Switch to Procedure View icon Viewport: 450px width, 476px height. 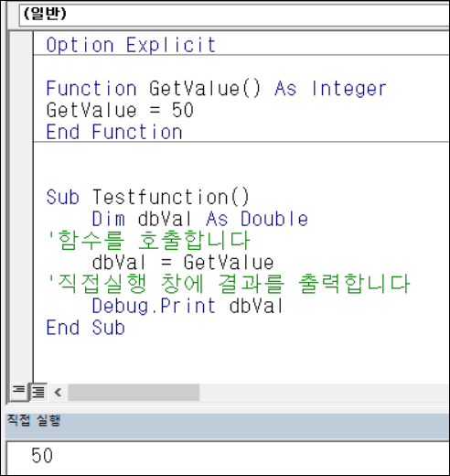click(19, 391)
